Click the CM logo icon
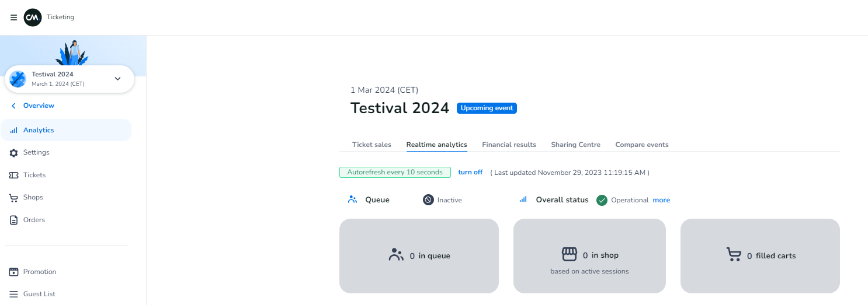The height and width of the screenshot is (305, 868). (x=33, y=17)
